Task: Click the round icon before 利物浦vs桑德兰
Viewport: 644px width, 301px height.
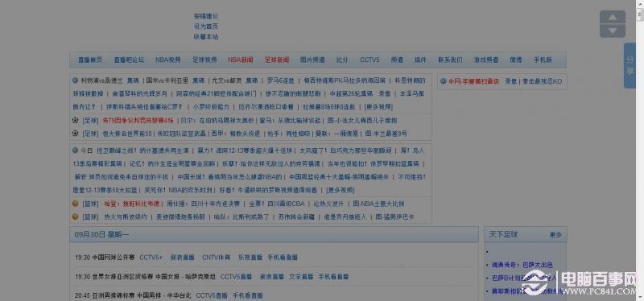Action: pyautogui.click(x=75, y=80)
